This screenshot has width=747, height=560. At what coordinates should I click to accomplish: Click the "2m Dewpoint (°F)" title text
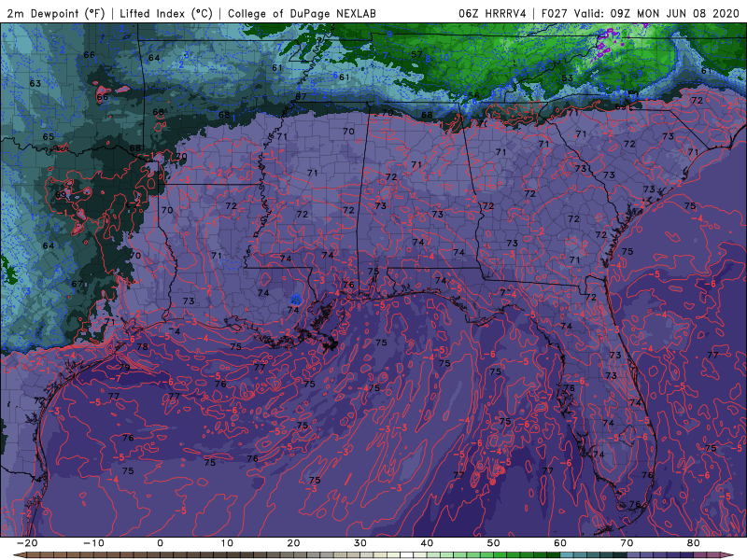pos(56,13)
